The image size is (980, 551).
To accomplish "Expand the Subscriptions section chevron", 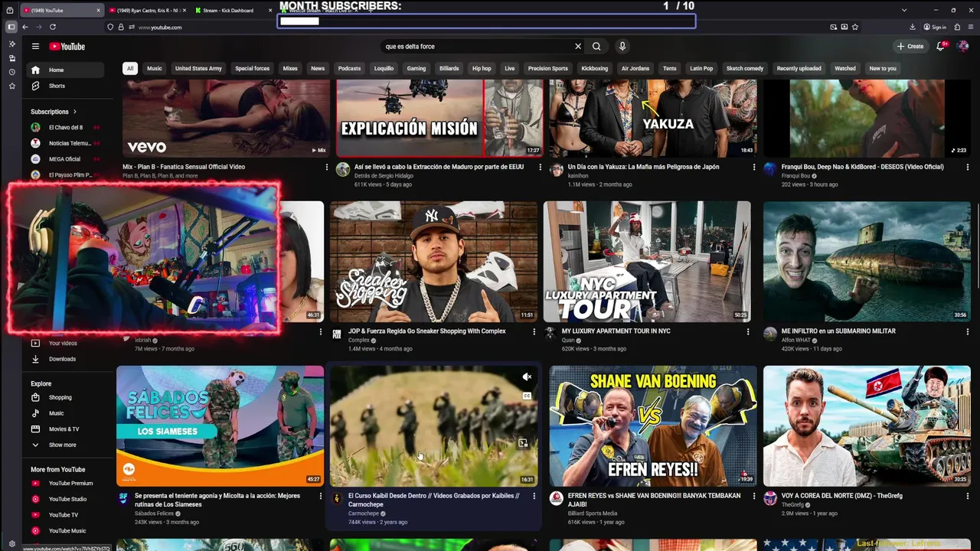I will coord(74,112).
